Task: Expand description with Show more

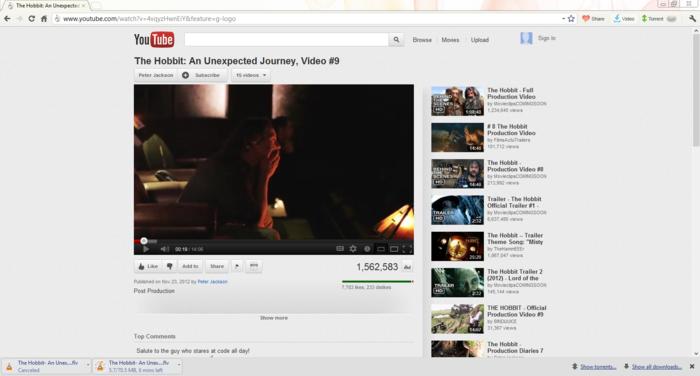Action: (274, 318)
